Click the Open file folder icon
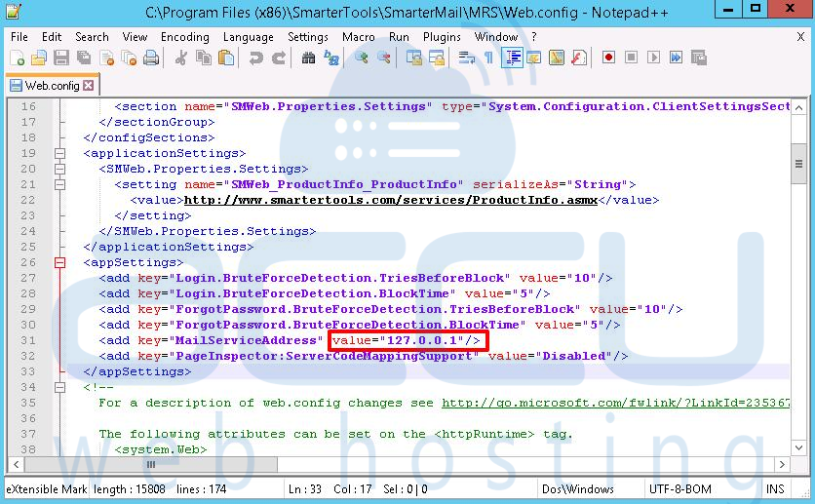This screenshot has width=815, height=504. 39,58
